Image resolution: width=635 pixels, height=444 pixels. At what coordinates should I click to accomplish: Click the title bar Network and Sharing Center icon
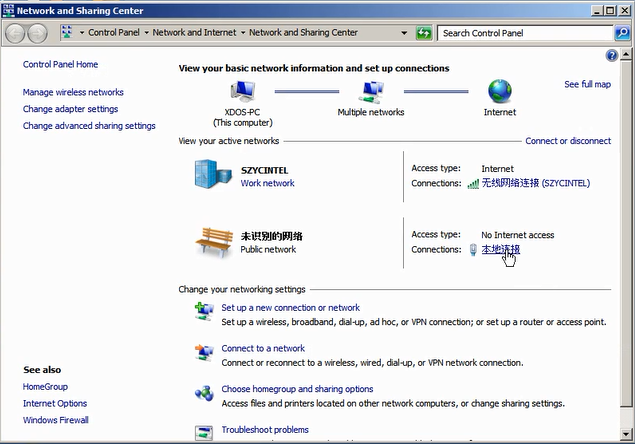pos(8,11)
